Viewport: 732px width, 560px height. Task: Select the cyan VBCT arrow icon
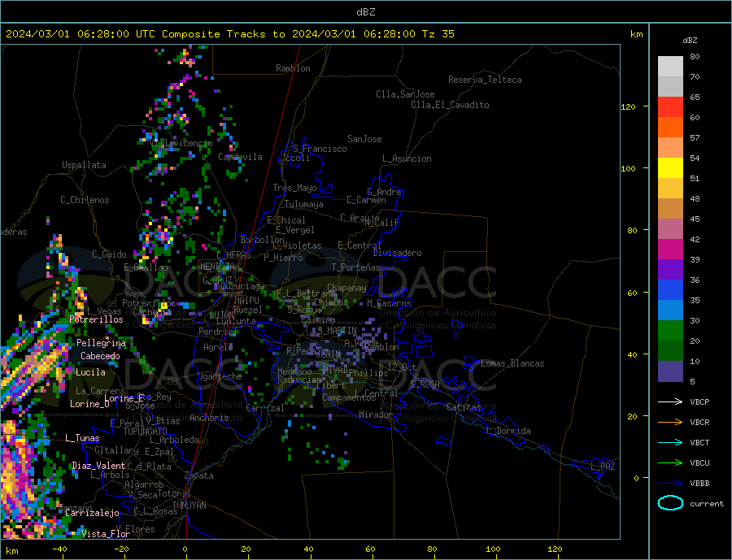point(670,442)
